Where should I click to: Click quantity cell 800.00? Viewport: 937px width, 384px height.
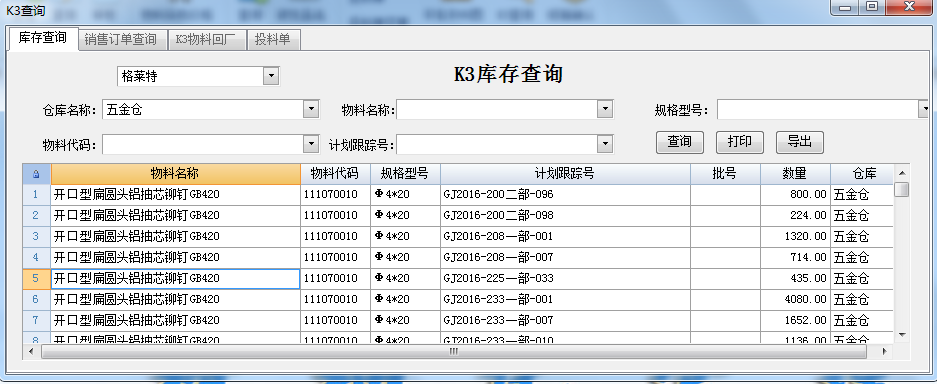(795, 195)
